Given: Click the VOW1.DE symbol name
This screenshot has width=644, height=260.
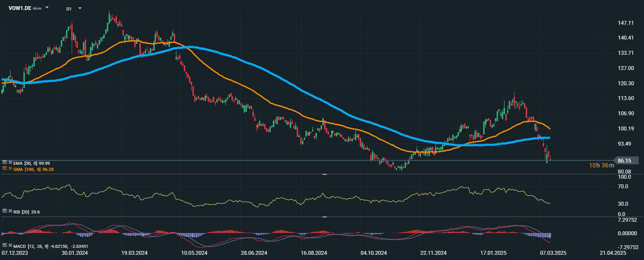Looking at the screenshot, I should [20, 8].
